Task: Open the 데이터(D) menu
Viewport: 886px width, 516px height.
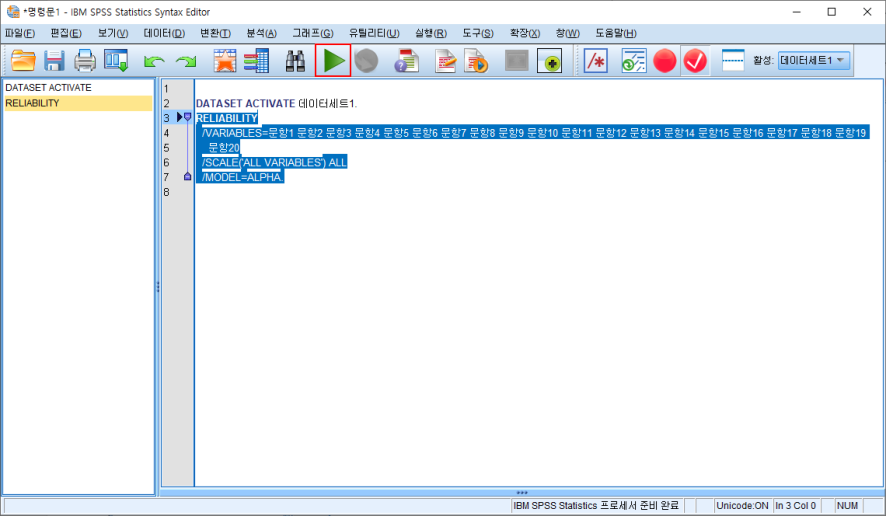Action: 164,33
